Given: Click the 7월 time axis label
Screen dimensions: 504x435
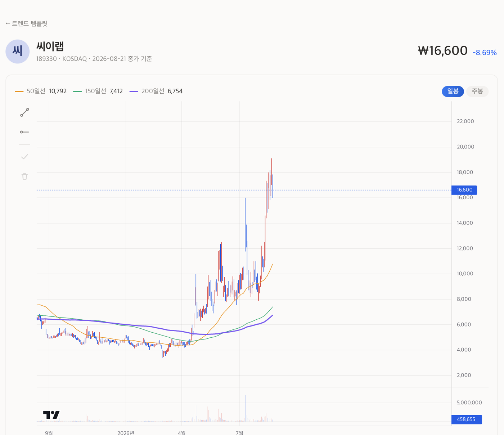Looking at the screenshot, I should [x=240, y=432].
